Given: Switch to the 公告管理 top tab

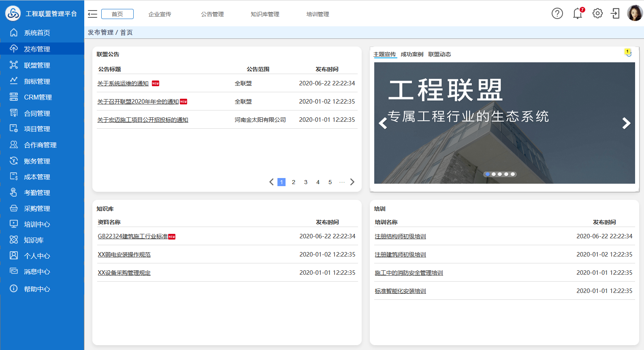Looking at the screenshot, I should [212, 14].
